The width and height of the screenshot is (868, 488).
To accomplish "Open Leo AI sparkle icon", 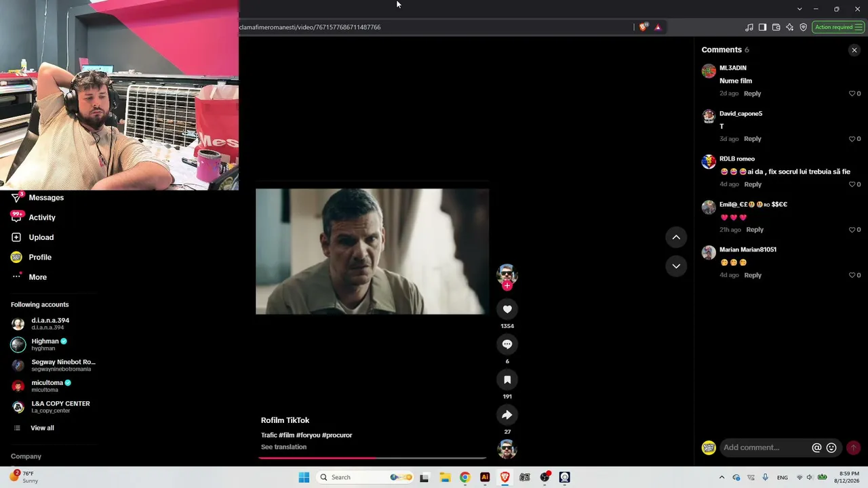I will (790, 27).
